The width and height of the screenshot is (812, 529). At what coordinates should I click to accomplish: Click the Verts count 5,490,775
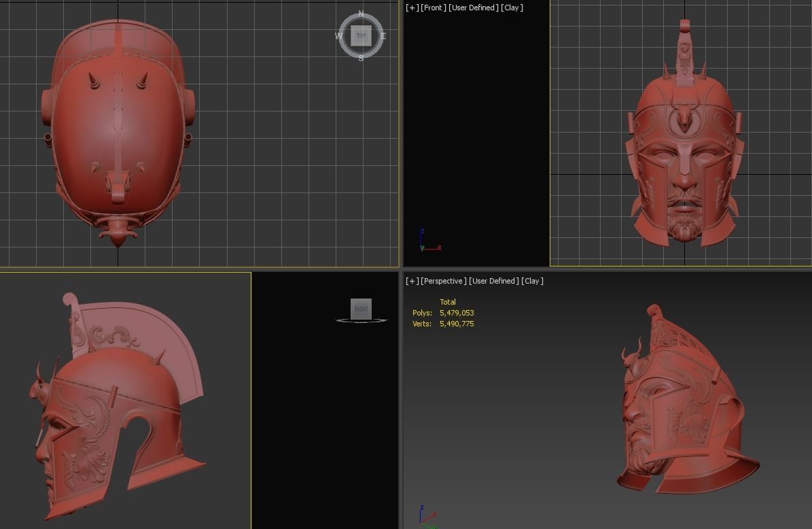(x=457, y=324)
